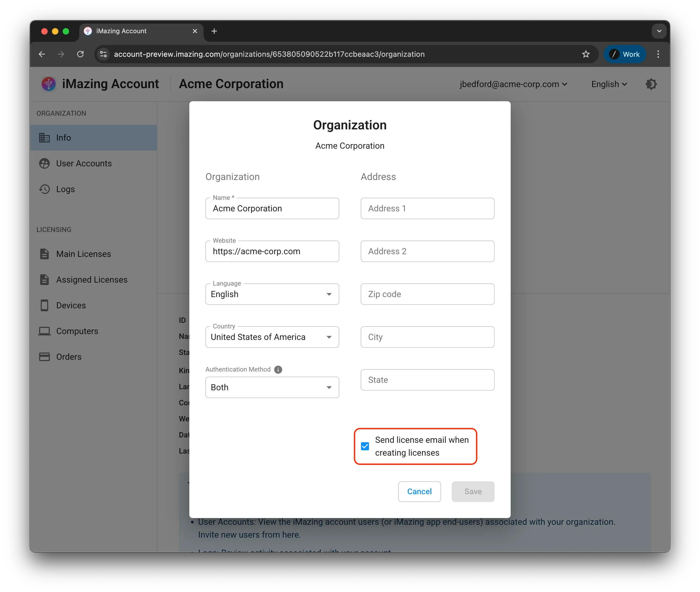
Task: View the Logs section
Action: point(65,189)
